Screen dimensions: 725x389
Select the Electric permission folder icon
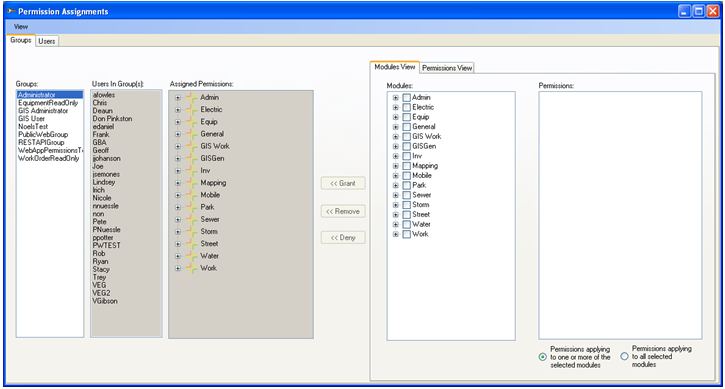(192, 110)
